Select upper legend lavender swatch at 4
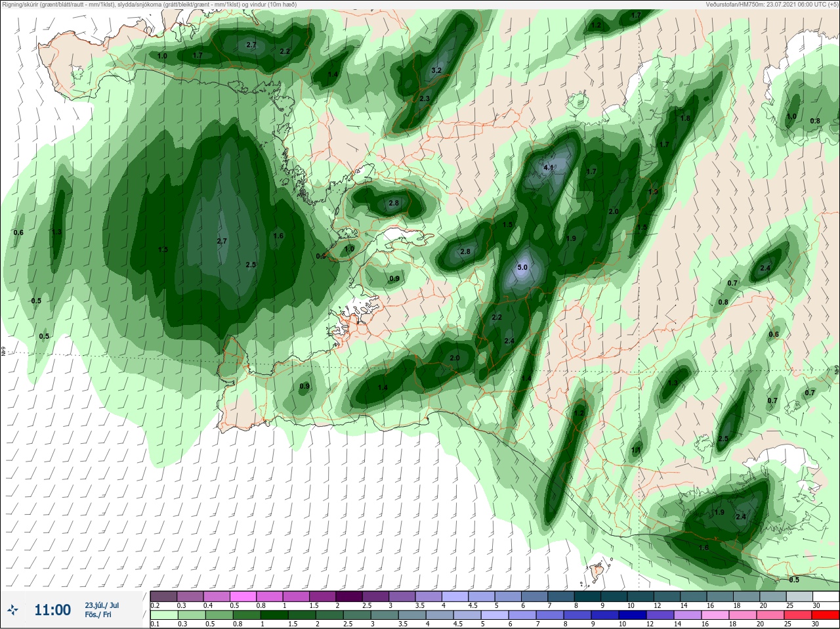Screen dimensions: 840x629 (456, 596)
